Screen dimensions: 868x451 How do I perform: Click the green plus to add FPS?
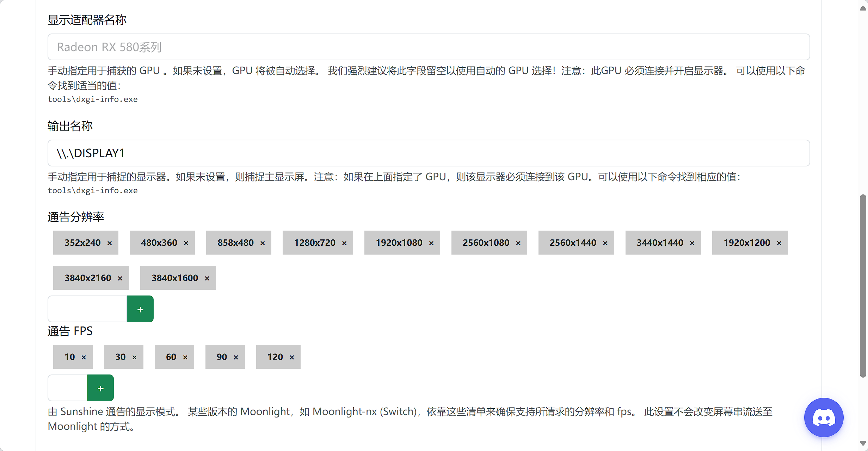[100, 388]
